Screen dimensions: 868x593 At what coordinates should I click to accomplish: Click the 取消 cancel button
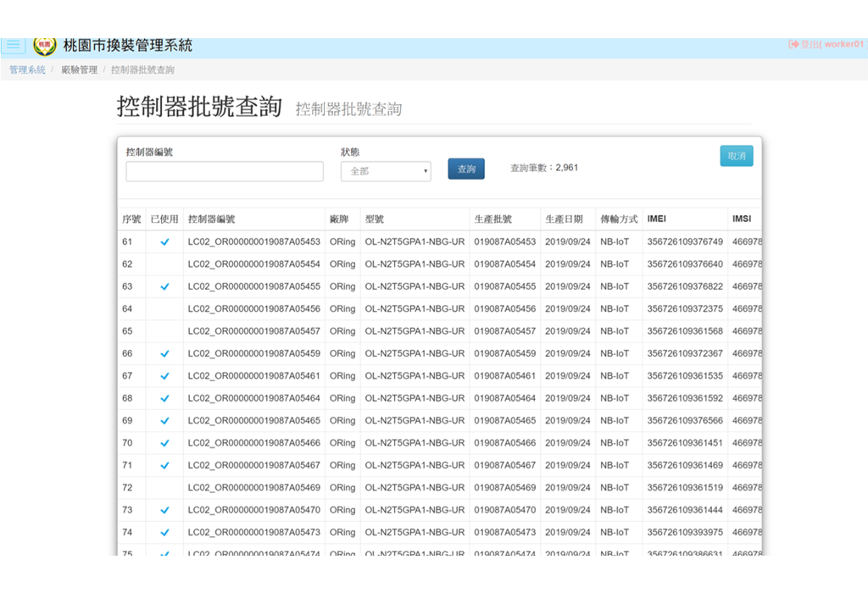[737, 156]
